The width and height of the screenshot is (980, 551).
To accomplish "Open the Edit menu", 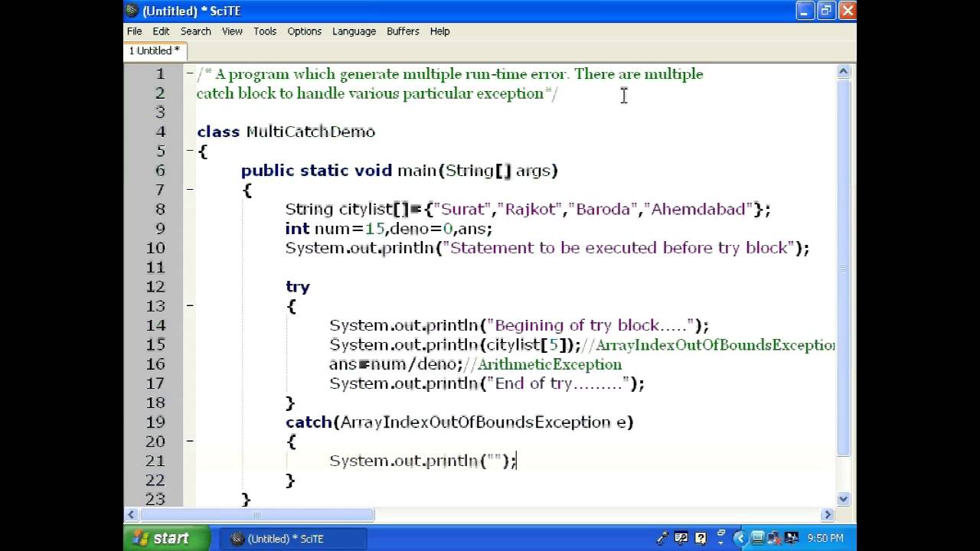I will (161, 31).
